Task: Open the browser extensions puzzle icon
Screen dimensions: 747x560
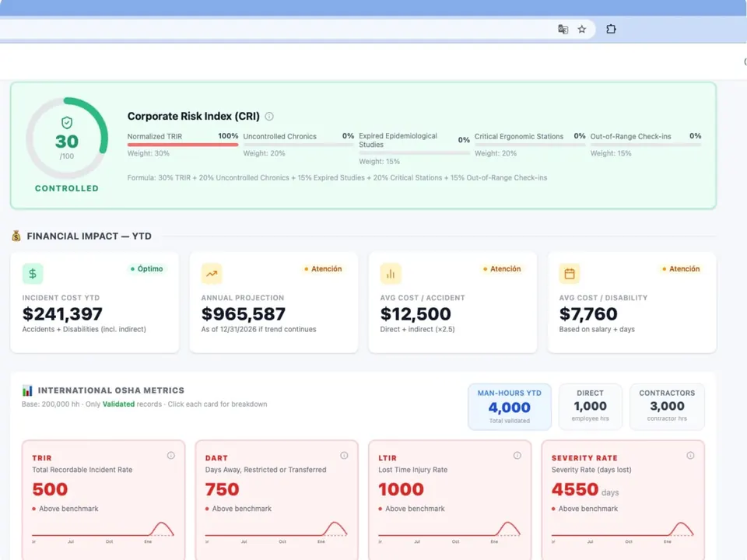Action: (x=611, y=29)
